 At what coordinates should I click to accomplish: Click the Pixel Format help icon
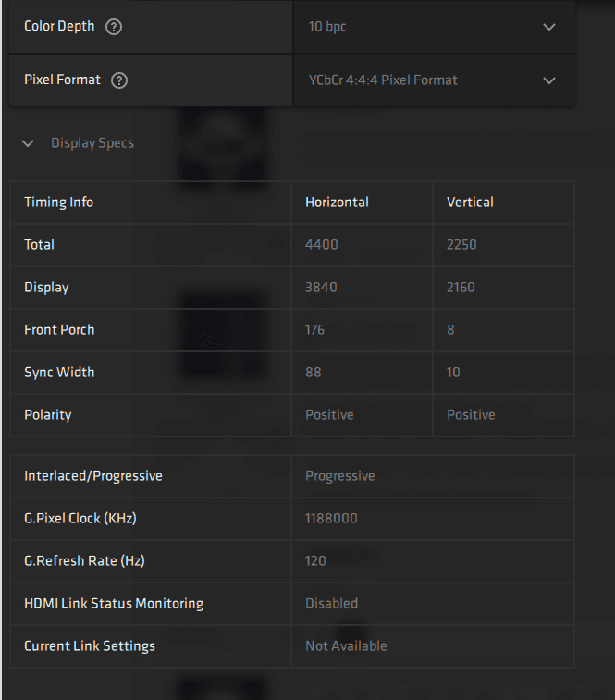click(118, 80)
